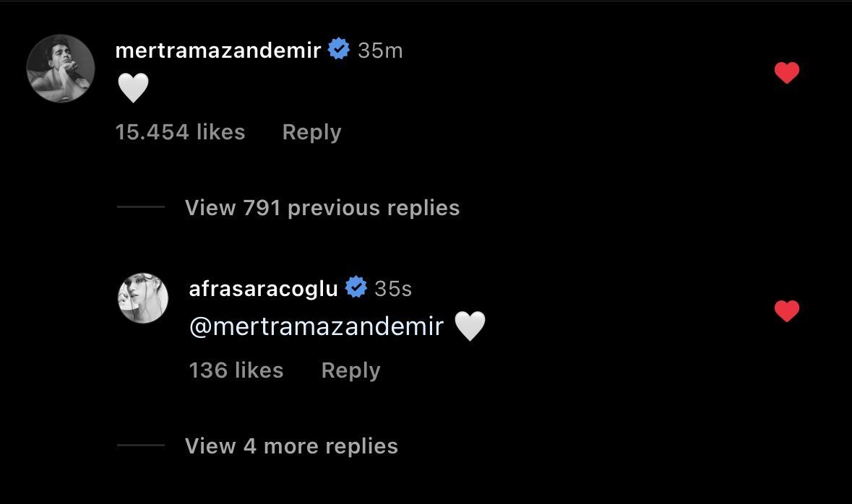Click the mertramazandemir username at the top
Screen dimensions: 852x504
click(218, 51)
